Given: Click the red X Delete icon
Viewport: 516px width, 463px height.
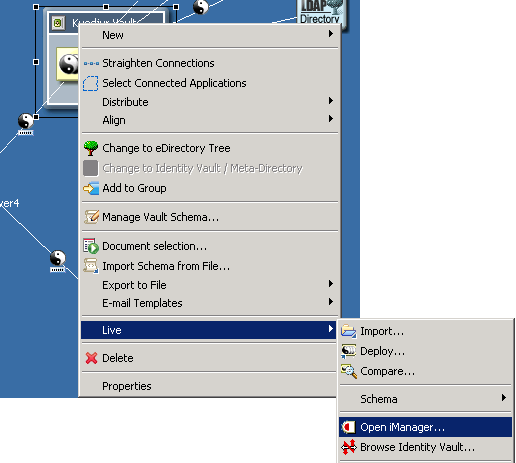Looking at the screenshot, I should point(91,358).
